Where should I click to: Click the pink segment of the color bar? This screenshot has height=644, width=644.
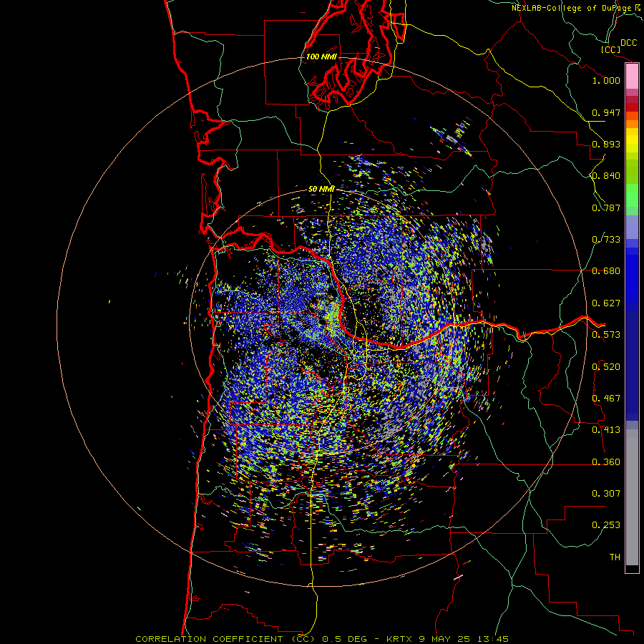tap(632, 77)
